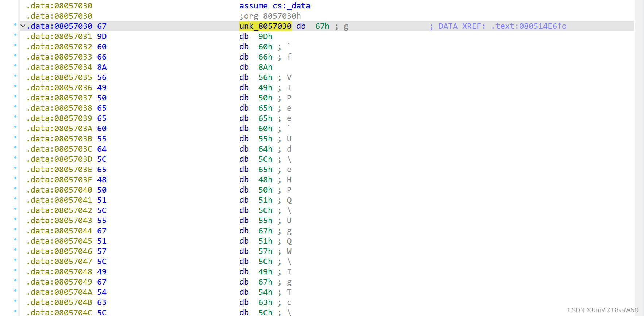Click the breakpoint dot beside .data:08057040
644x316 pixels.
[15, 188]
